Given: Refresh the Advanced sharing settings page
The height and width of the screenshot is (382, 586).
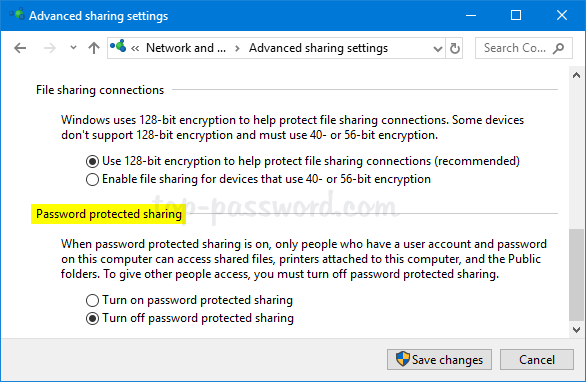Looking at the screenshot, I should (454, 48).
